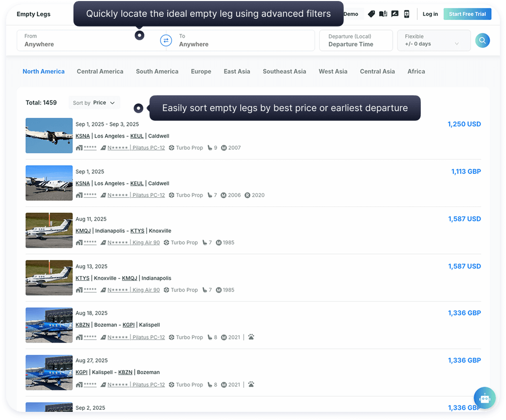Click the mobile app icon in top bar
Viewport: 506px width, 420px height.
pos(407,14)
